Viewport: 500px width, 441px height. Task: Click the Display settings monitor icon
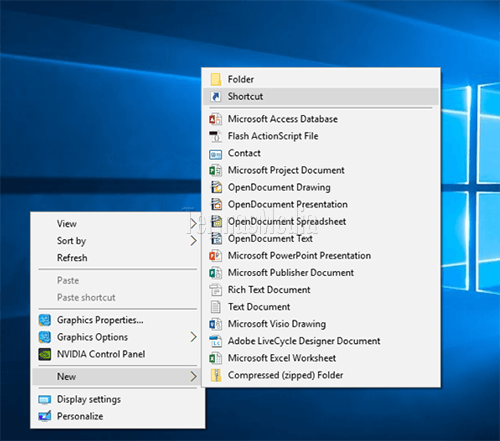45,399
